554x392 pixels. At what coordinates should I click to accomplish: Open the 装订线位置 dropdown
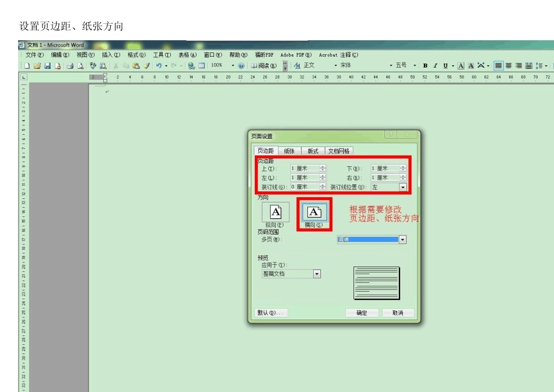[x=403, y=187]
